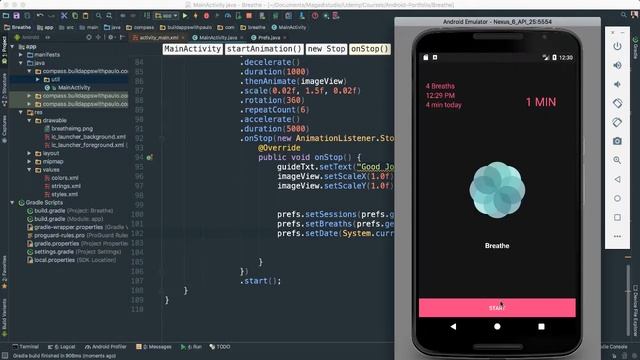The height and width of the screenshot is (360, 640).
Task: Collapse the java folder node
Action: coord(21,63)
